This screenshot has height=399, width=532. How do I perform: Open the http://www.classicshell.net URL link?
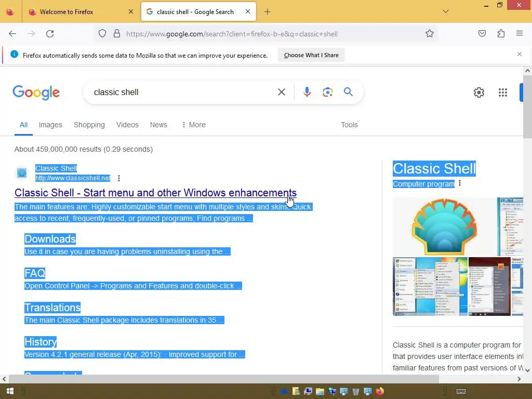(73, 178)
